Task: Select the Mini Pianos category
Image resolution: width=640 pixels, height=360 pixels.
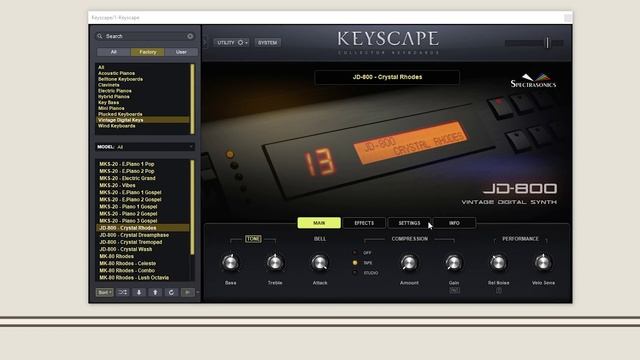Action: [143, 108]
